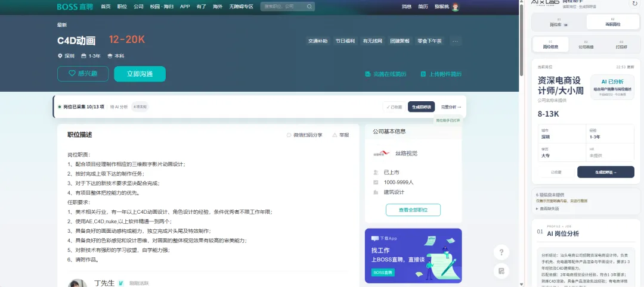This screenshot has height=287, width=644.
Task: Click the WeChat share icon
Action: [x=289, y=135]
